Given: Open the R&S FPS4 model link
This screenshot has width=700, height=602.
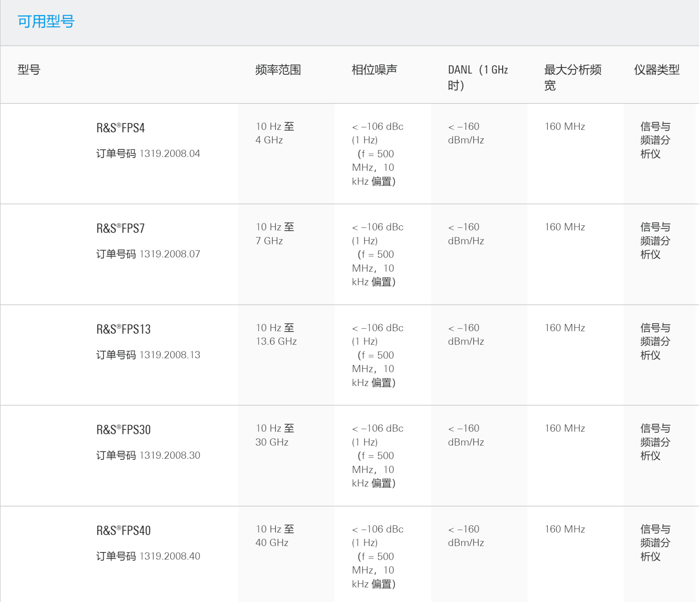Looking at the screenshot, I should click(121, 128).
